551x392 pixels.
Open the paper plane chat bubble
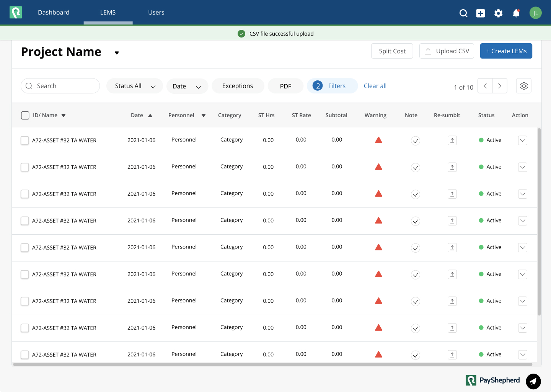click(x=533, y=381)
